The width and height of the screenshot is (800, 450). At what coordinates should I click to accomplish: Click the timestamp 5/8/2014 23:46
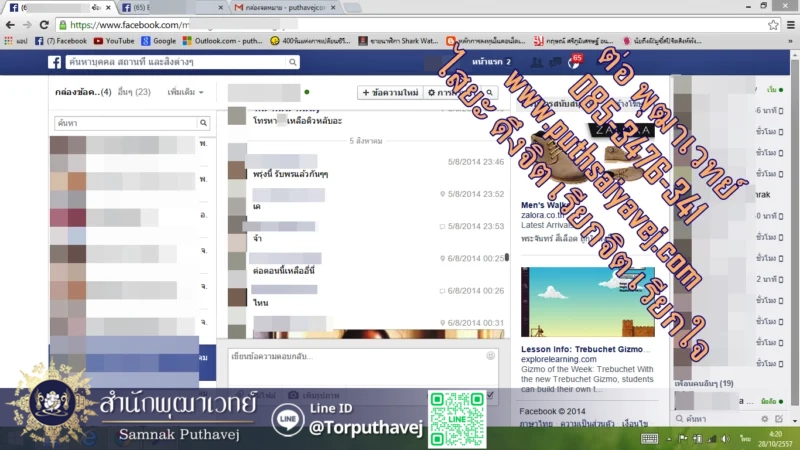476,162
